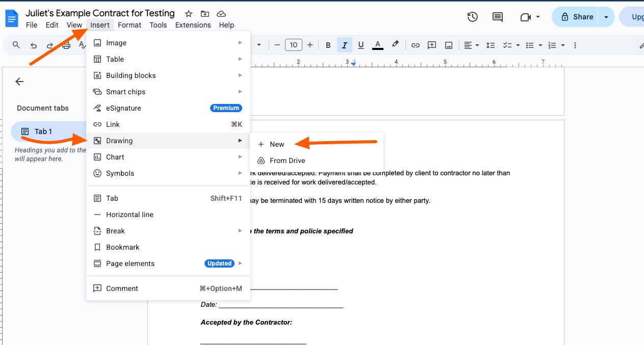The image size is (644, 345).
Task: Click the font size input field
Action: coord(293,45)
